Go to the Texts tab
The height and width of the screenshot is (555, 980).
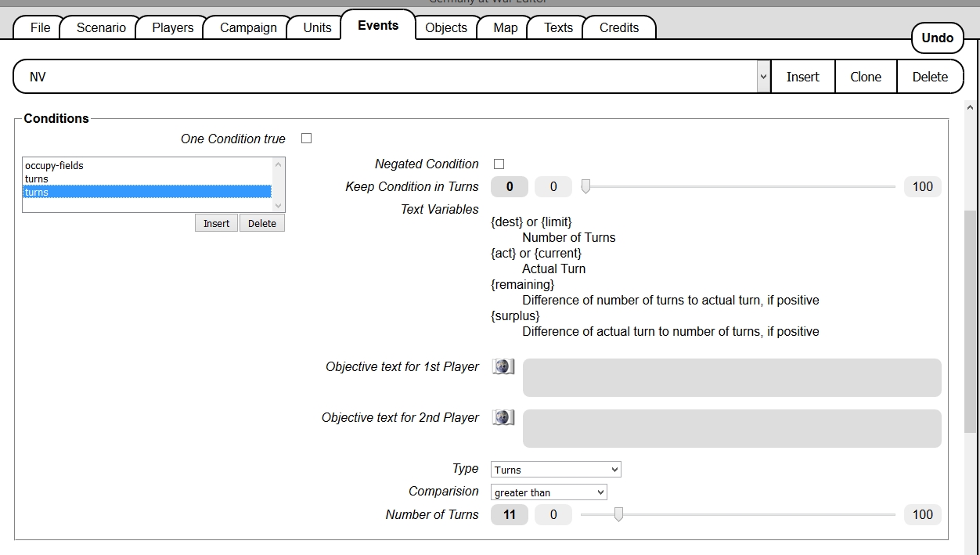click(558, 27)
